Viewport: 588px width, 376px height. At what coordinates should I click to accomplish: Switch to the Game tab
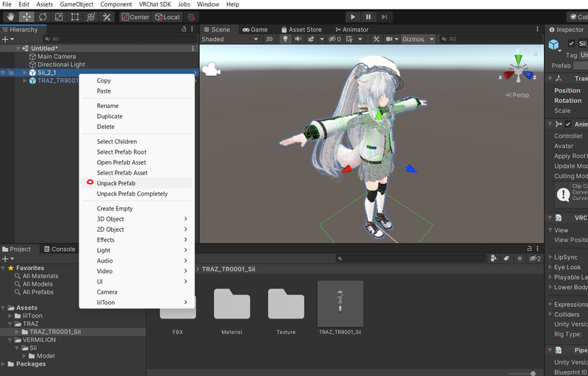(x=255, y=29)
